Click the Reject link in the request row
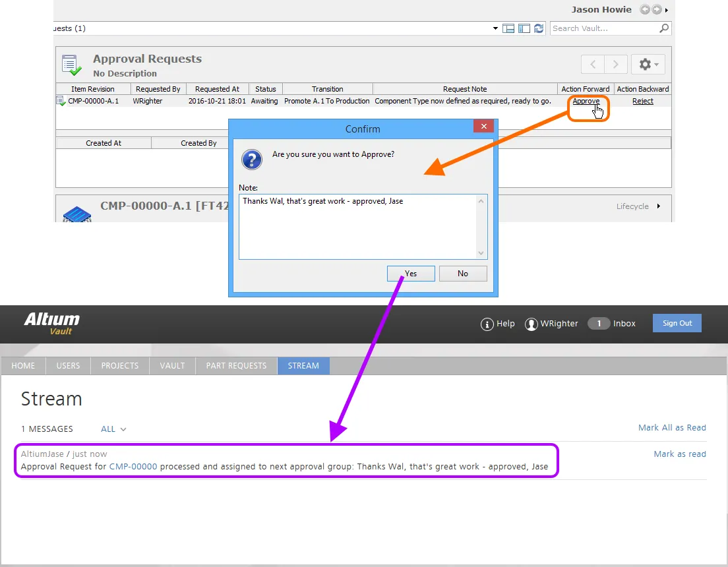 [x=642, y=101]
